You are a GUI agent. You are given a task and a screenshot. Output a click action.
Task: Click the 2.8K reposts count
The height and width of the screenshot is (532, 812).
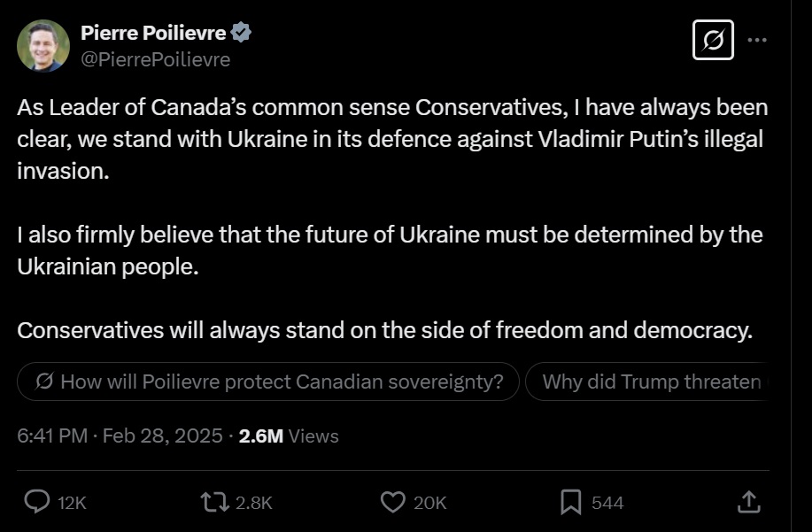pyautogui.click(x=254, y=503)
